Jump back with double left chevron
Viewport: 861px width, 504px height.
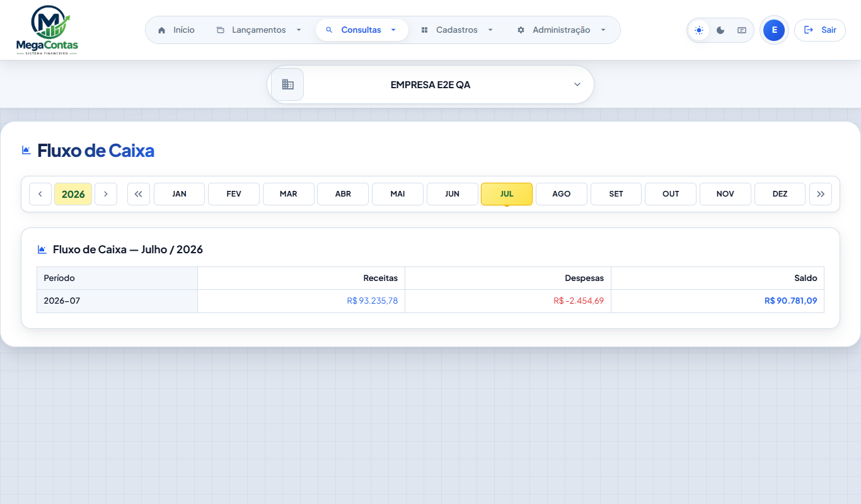coord(139,194)
